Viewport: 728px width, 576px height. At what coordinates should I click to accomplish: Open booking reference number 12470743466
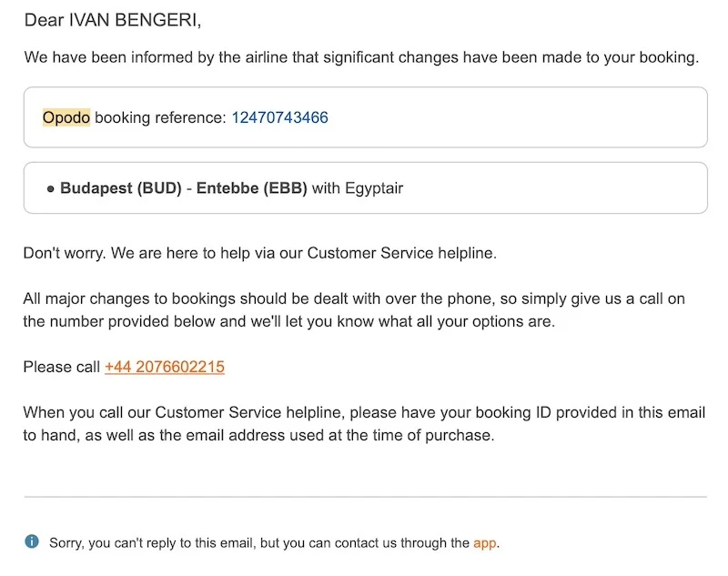pyautogui.click(x=279, y=117)
